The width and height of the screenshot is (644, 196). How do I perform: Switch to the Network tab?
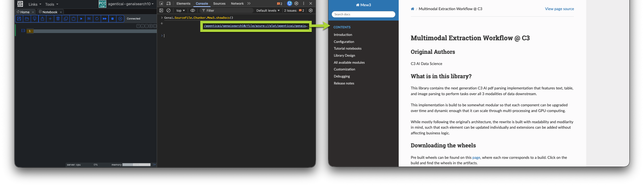click(237, 4)
